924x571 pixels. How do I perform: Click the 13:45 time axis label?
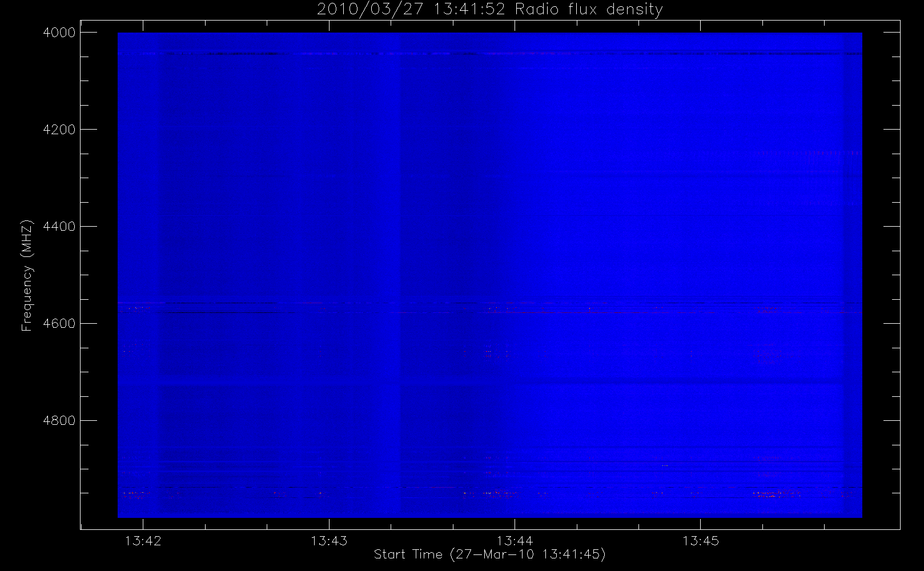pyautogui.click(x=701, y=541)
